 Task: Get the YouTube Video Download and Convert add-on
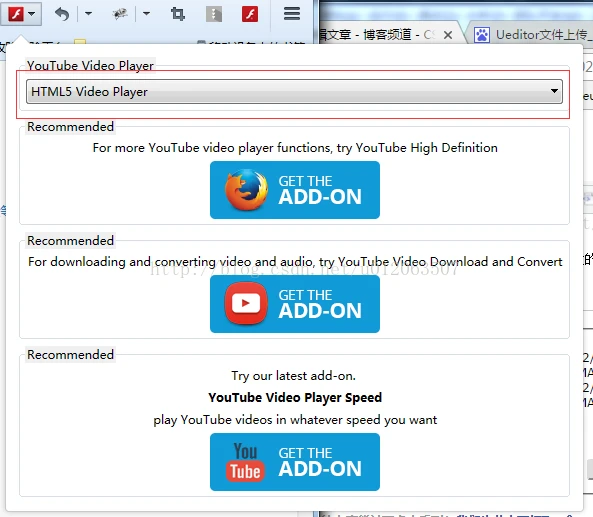[x=295, y=304]
